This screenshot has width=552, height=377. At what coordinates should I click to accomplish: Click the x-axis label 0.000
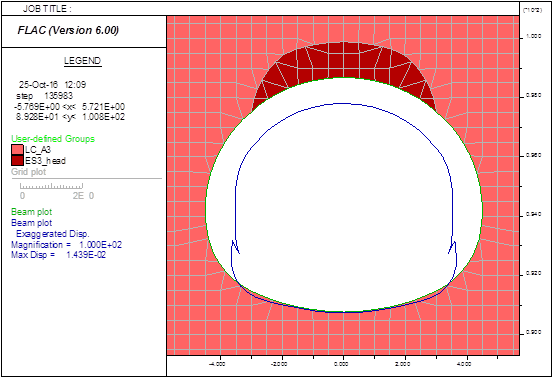click(x=341, y=364)
